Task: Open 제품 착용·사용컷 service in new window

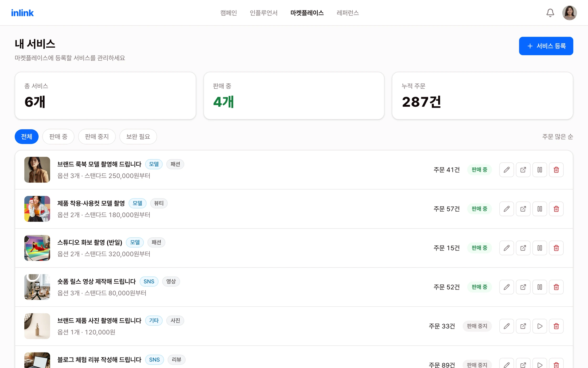Action: click(x=523, y=209)
